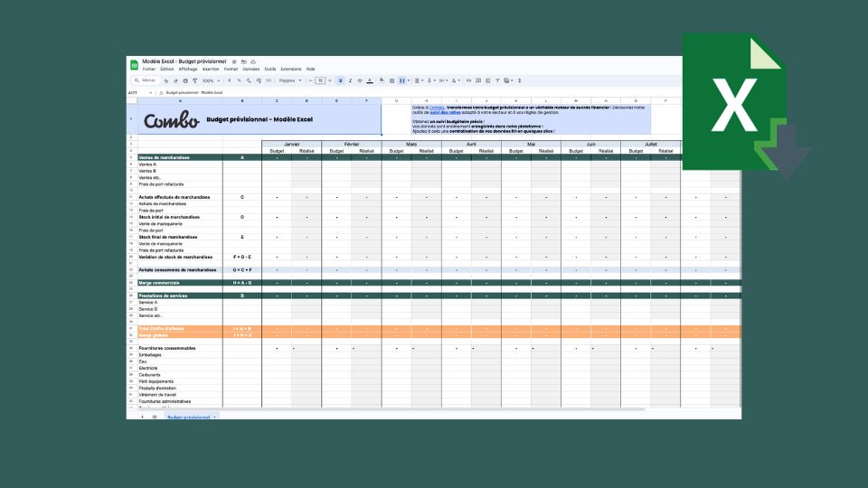Toggle italic formatting
The height and width of the screenshot is (488, 868).
pyautogui.click(x=350, y=80)
